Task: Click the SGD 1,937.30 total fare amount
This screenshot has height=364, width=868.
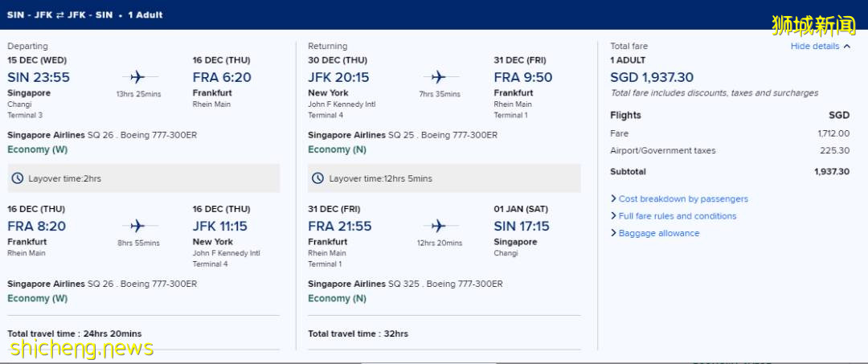Action: (x=652, y=77)
